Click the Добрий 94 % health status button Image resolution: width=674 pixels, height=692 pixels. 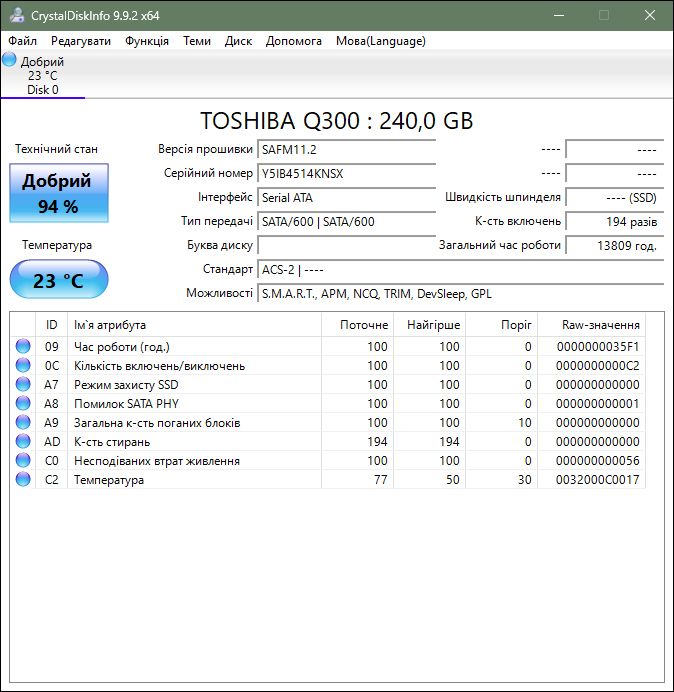pyautogui.click(x=59, y=193)
